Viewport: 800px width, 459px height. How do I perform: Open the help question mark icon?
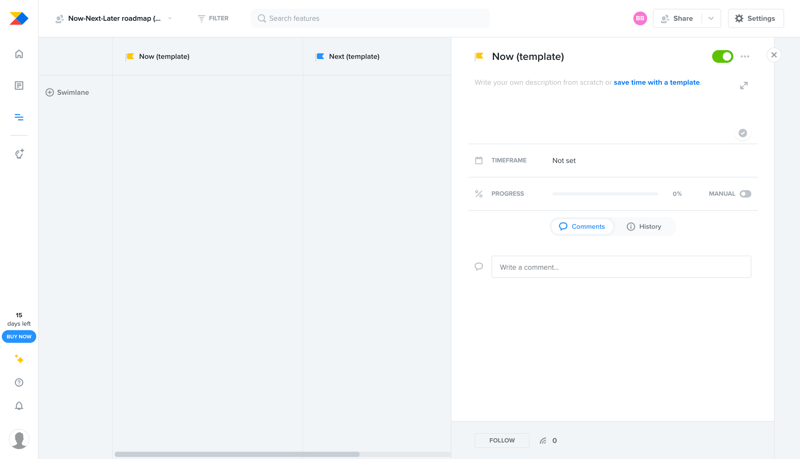click(x=19, y=382)
